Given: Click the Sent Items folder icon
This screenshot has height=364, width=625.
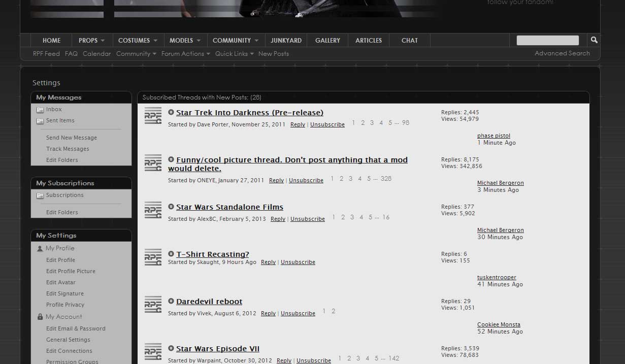Looking at the screenshot, I should (40, 121).
